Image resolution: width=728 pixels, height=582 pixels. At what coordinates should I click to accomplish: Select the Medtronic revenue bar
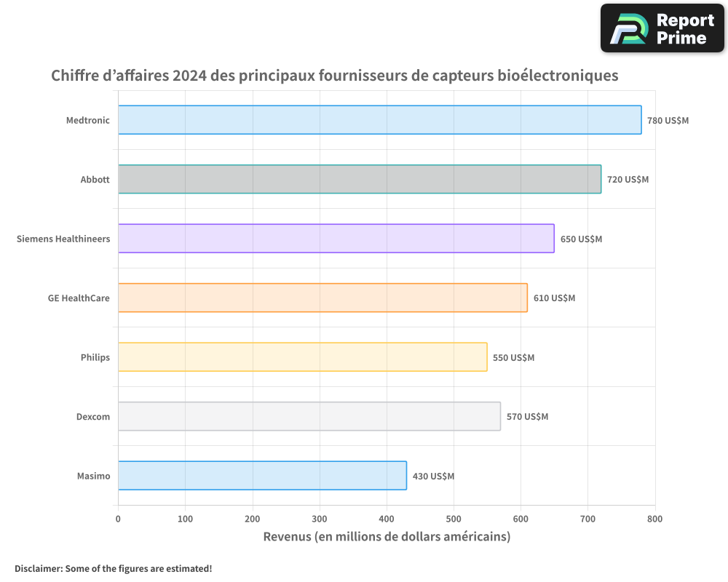click(x=379, y=120)
